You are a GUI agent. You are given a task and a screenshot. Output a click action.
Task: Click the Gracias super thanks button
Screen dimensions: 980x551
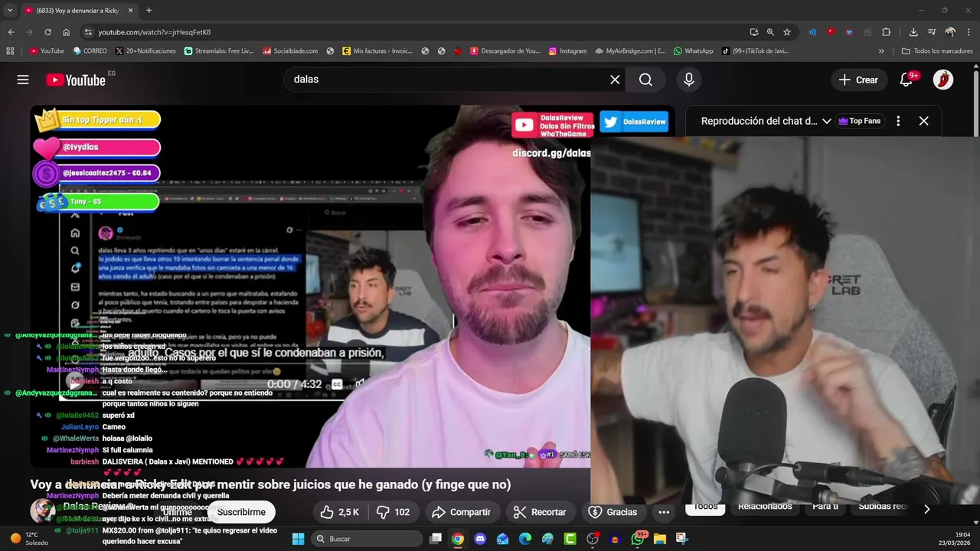click(612, 512)
